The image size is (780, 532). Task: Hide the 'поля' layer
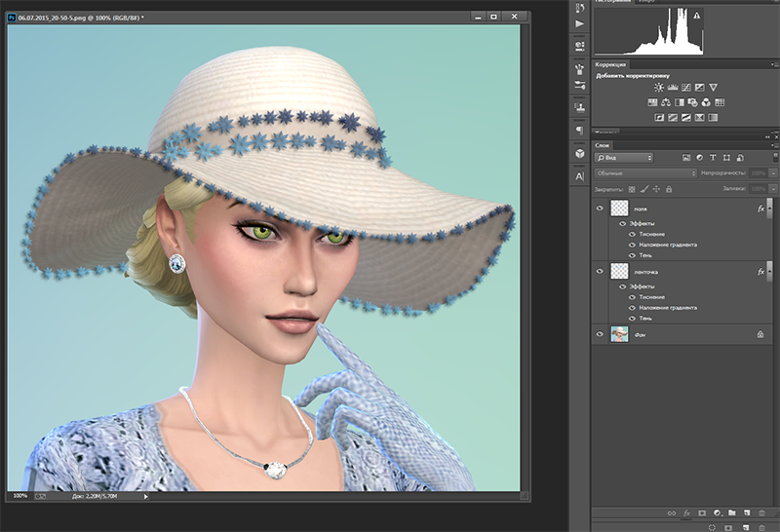point(600,209)
